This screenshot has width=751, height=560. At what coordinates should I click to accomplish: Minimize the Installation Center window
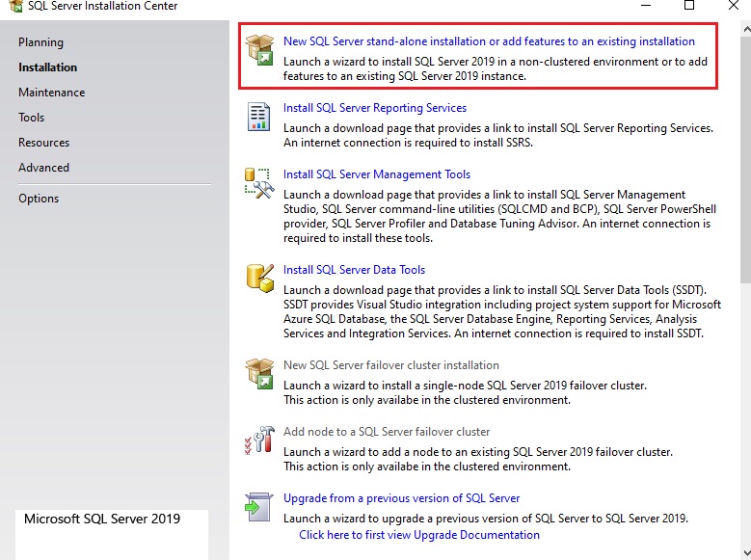pos(646,6)
